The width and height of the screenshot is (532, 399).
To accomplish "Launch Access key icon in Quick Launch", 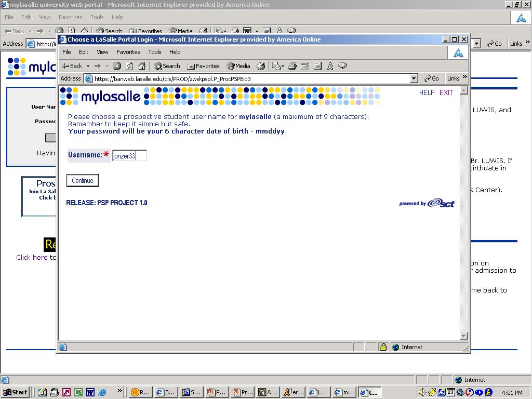I will click(x=66, y=392).
